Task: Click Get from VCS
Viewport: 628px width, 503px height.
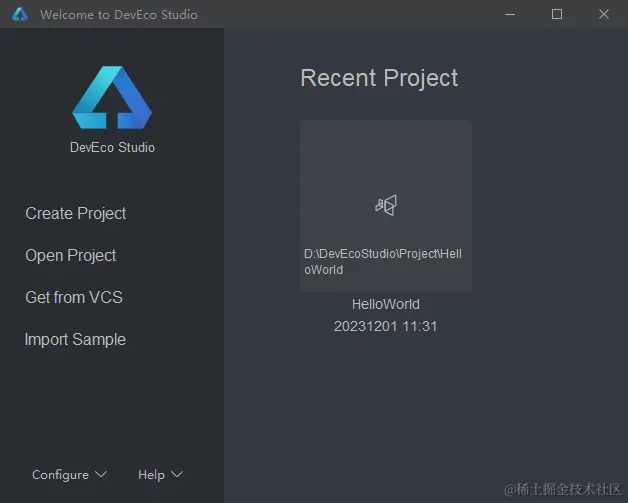Action: [x=74, y=297]
